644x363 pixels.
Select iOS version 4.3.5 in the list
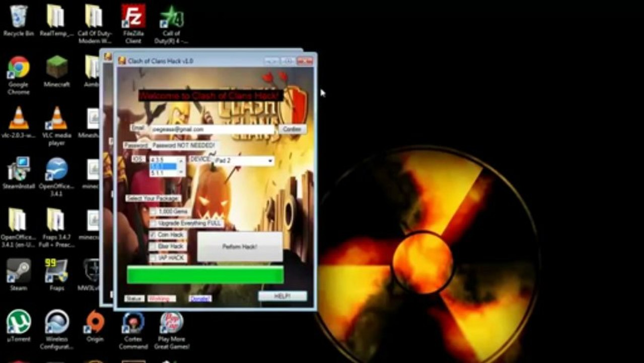pos(164,160)
